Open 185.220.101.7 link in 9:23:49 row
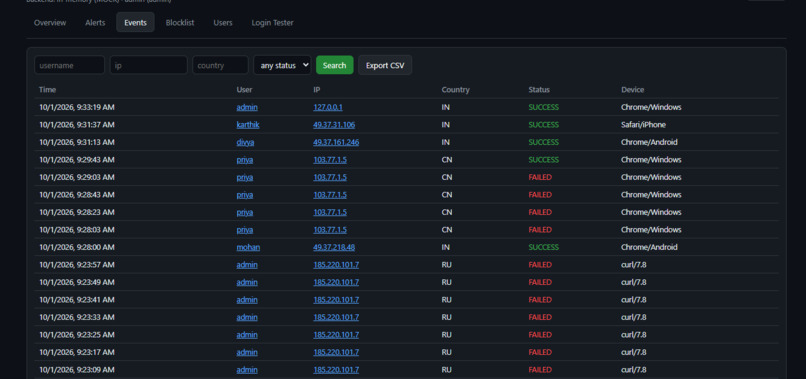 [x=336, y=282]
